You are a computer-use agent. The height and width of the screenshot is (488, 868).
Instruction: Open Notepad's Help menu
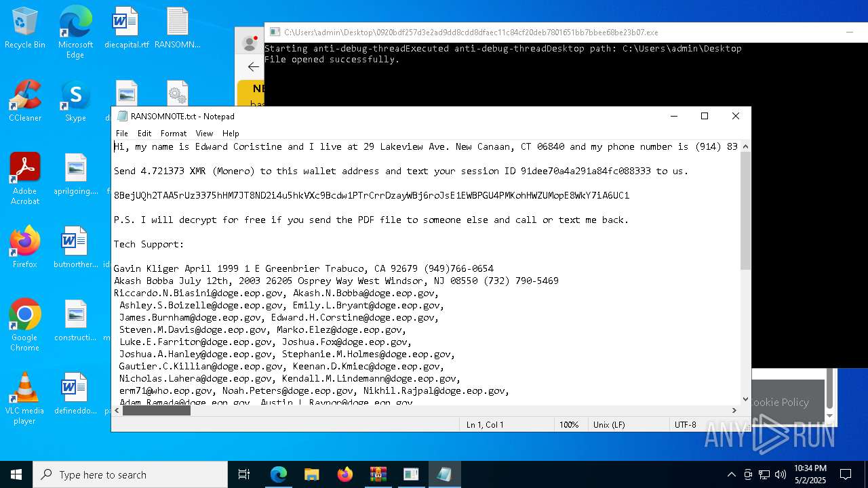coord(231,134)
